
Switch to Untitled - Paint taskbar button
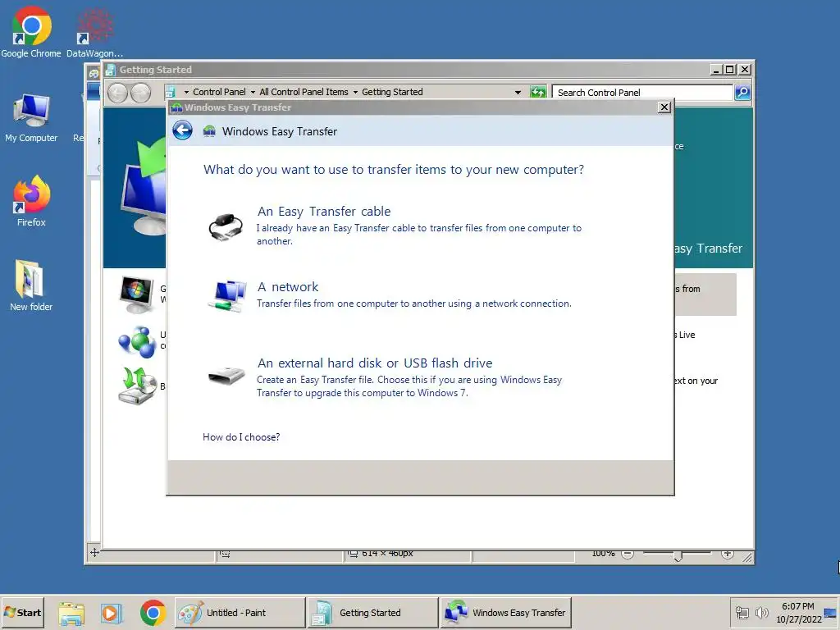(240, 612)
